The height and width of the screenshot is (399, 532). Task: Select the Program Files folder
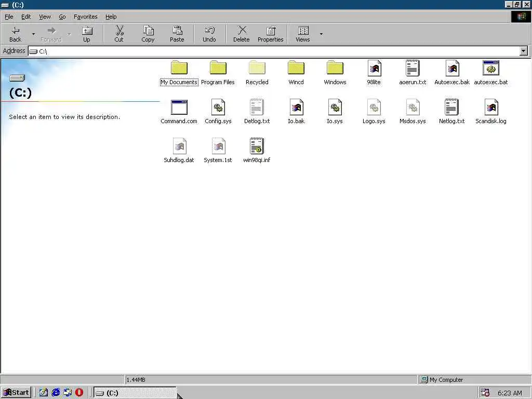click(218, 73)
